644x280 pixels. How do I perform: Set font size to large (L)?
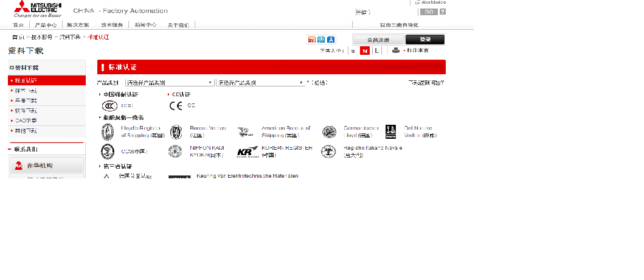(x=376, y=51)
